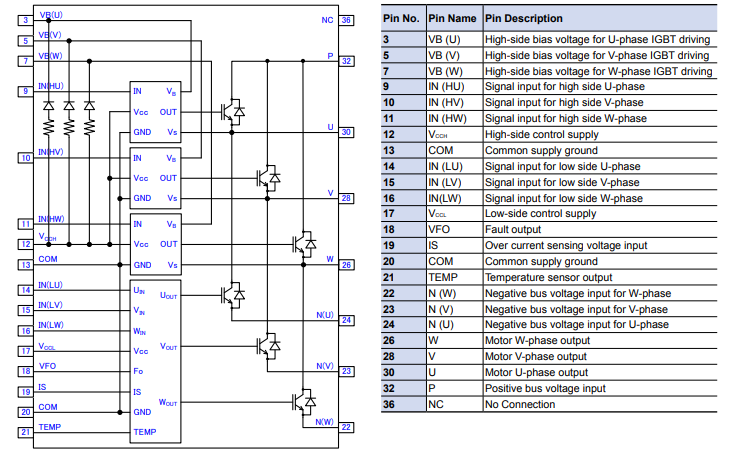Click pin box 23 beside N(V) in the diagram
Image resolution: width=739 pixels, height=474 pixels.
pos(346,371)
